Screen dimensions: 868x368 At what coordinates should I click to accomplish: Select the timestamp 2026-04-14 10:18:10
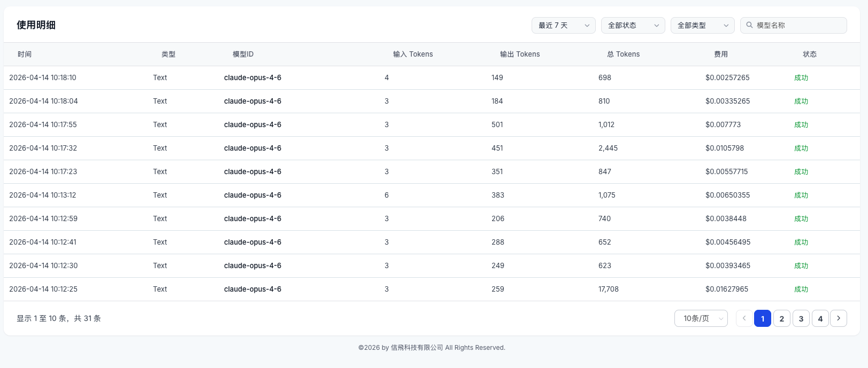[x=43, y=78]
